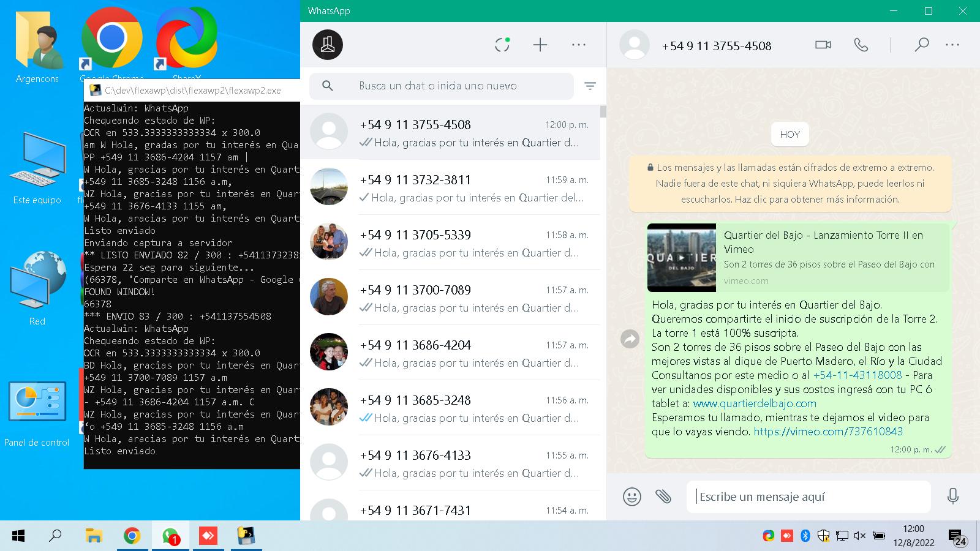This screenshot has width=980, height=551.
Task: Open contact info from the header avatar
Action: click(635, 45)
